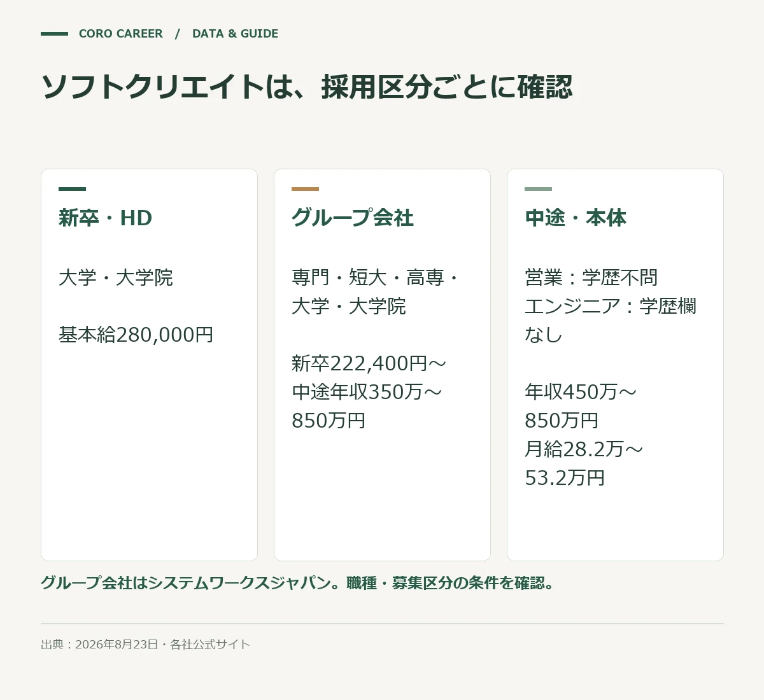This screenshot has width=764, height=700.
Task: Select the グループ会社 card heading
Action: pyautogui.click(x=353, y=218)
